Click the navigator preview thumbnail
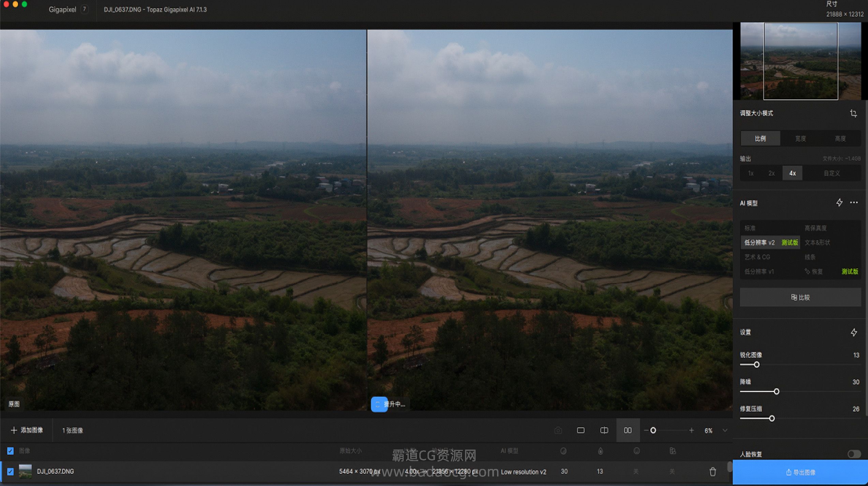Image resolution: width=868 pixels, height=486 pixels. pyautogui.click(x=800, y=61)
